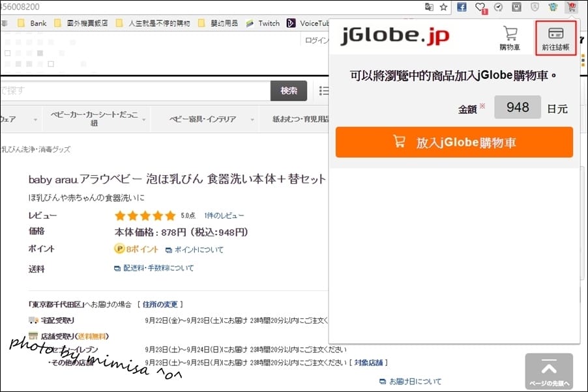588x392 pixels.
Task: Open the 1件のレビュー review link
Action: point(225,215)
